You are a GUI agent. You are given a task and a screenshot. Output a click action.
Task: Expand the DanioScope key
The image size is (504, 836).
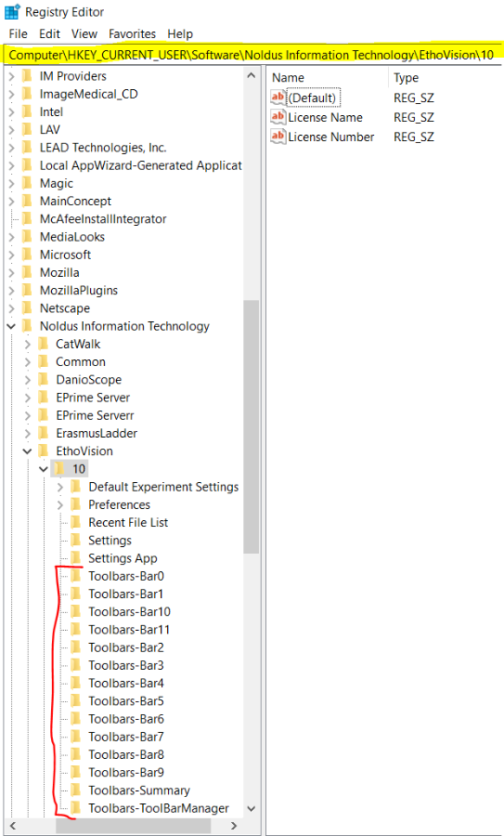(x=28, y=380)
